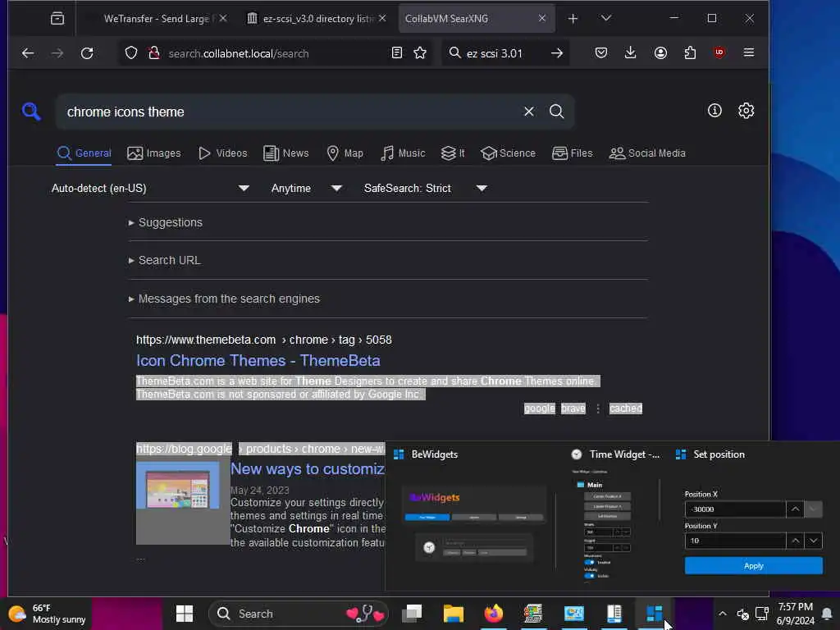Click the google engine link under ThemeBeta
Image resolution: width=840 pixels, height=630 pixels.
[x=540, y=409]
